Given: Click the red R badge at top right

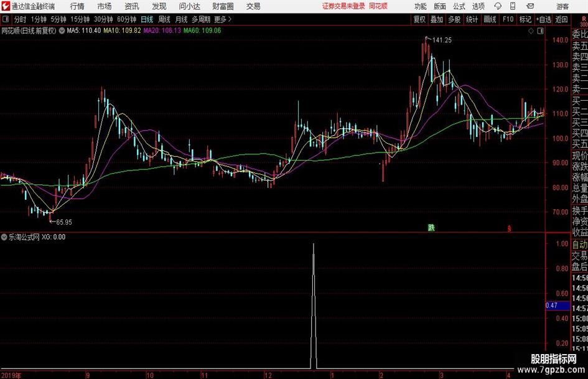Looking at the screenshot, I should coord(584,19).
